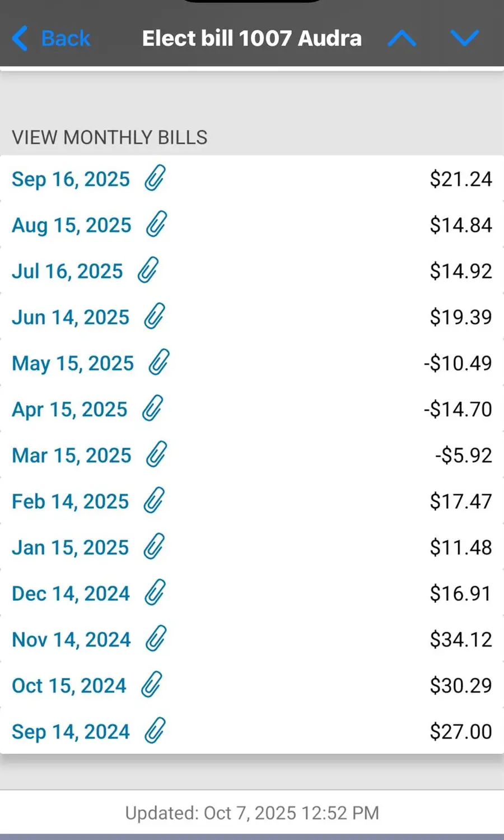Go to previous record with up chevron

point(402,38)
